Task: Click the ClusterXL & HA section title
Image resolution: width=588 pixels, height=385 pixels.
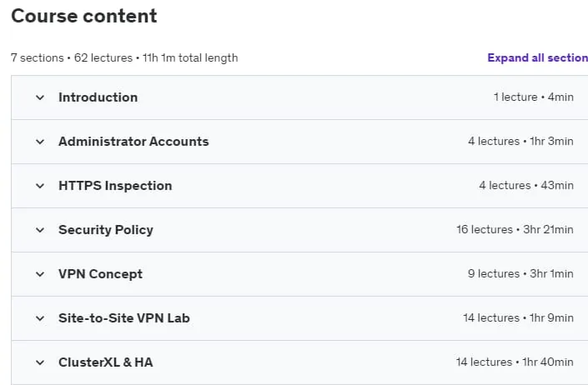Action: pos(106,362)
